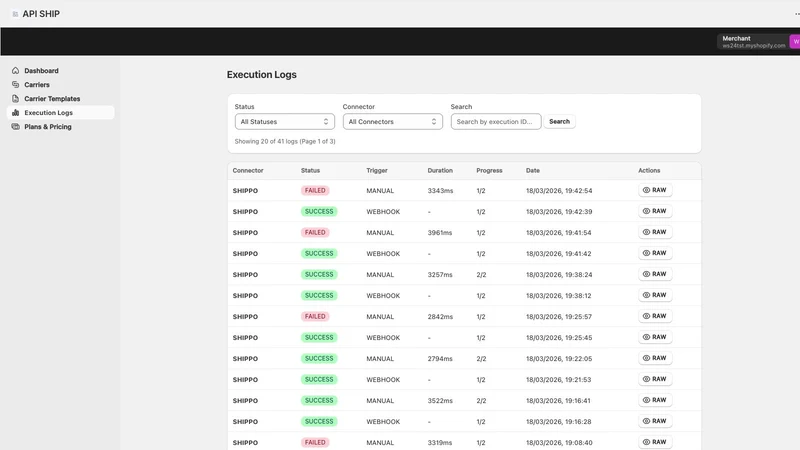
Task: Click SUCCESS badge on 19:42:39 row
Action: tap(319, 211)
